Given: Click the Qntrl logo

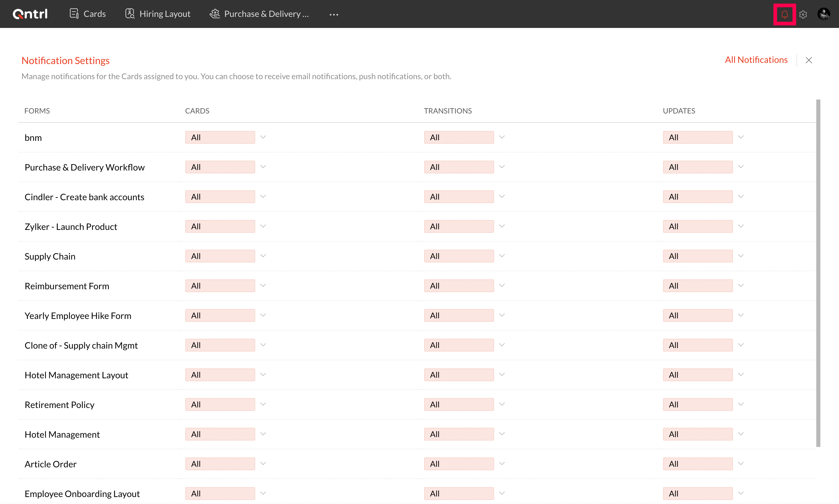Looking at the screenshot, I should [x=30, y=14].
